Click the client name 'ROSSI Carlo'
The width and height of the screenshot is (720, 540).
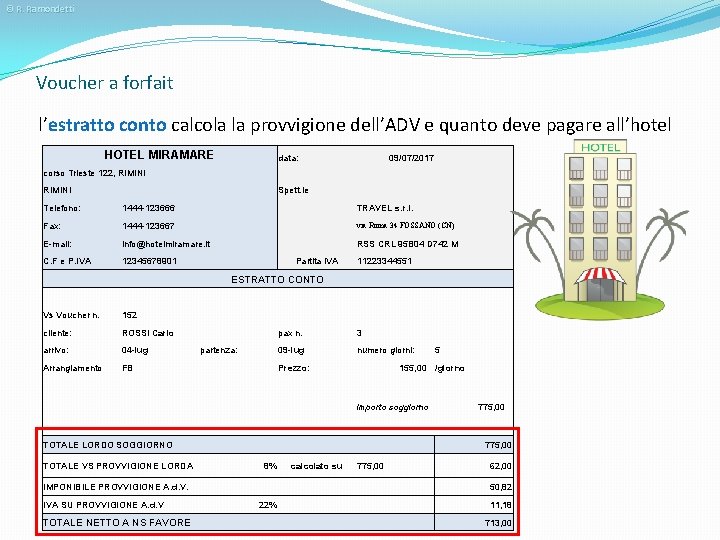148,333
